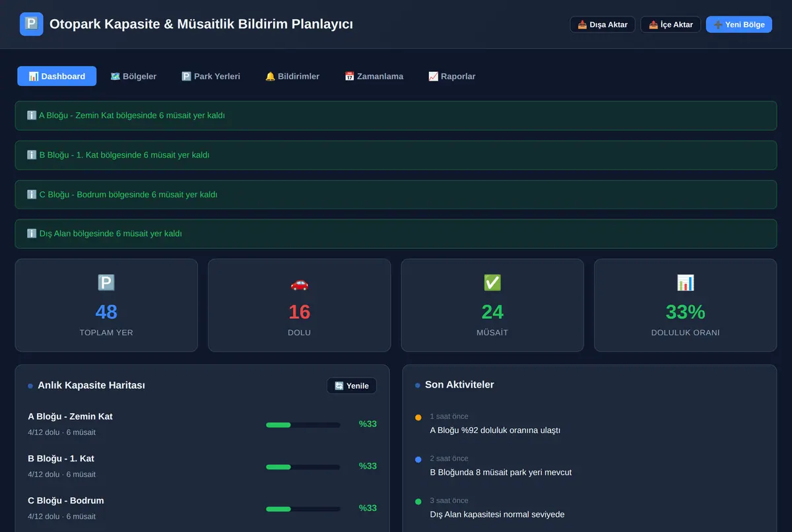
Task: Open the Dashboard tab
Action: [57, 76]
